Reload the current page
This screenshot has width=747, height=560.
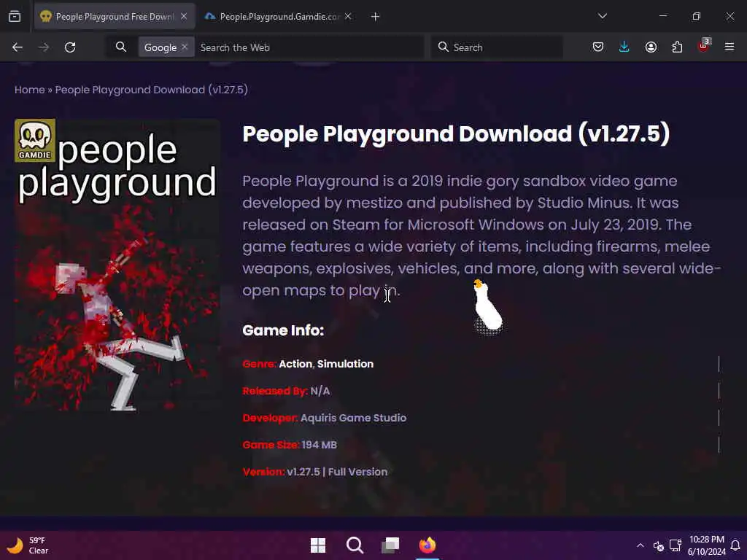70,47
